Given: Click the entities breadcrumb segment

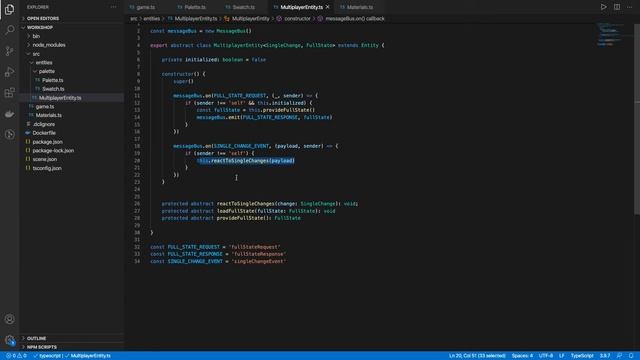Looking at the screenshot, I should [x=151, y=19].
